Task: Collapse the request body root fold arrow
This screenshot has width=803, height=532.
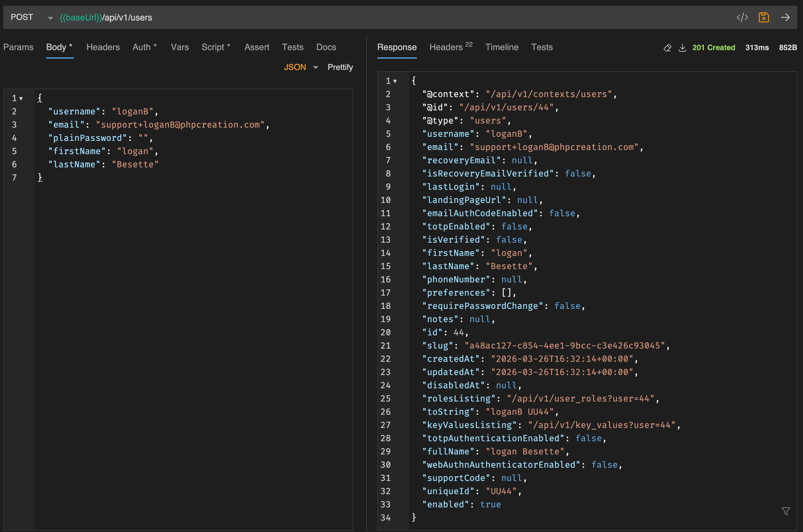Action: pos(21,99)
